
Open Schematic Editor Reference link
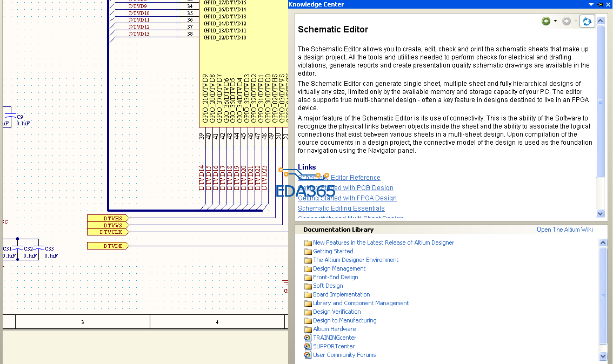339,178
